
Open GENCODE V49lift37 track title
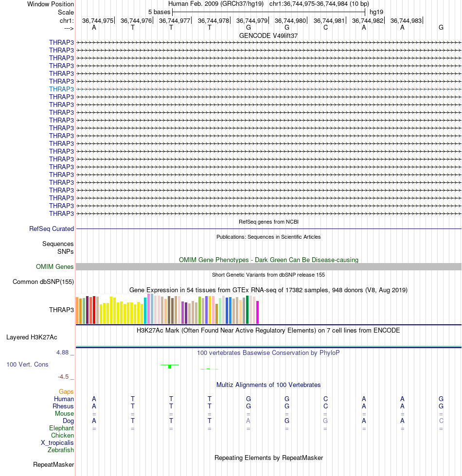tap(268, 35)
